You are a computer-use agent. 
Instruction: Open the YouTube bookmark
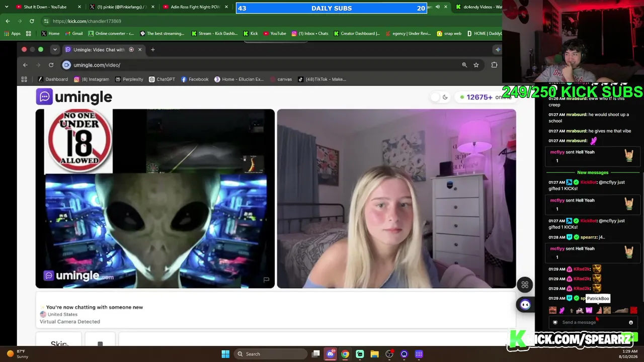pos(275,34)
